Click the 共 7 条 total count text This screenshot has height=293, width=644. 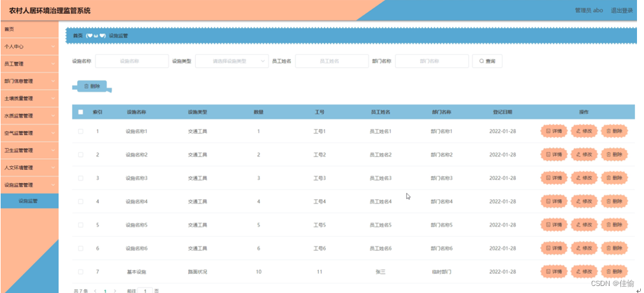(80, 291)
